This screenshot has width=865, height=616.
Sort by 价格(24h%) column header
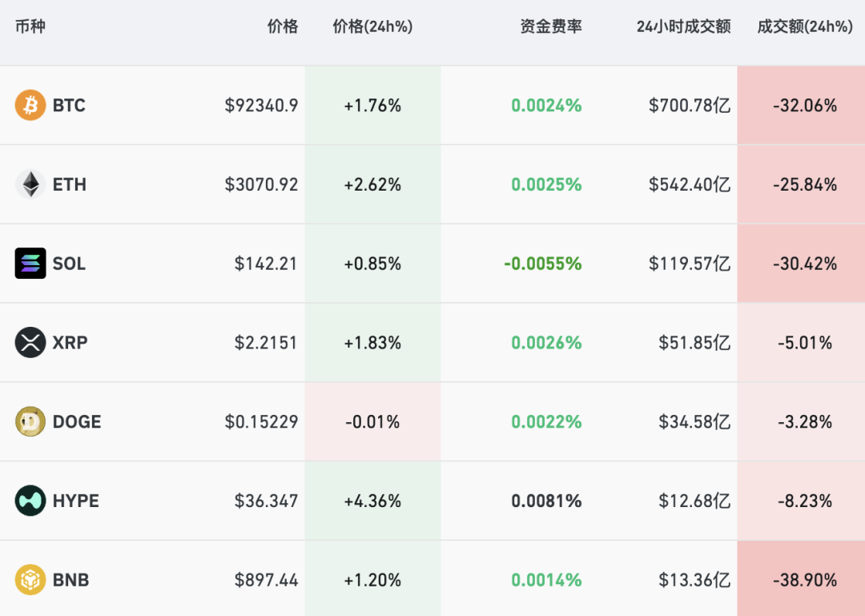372,26
